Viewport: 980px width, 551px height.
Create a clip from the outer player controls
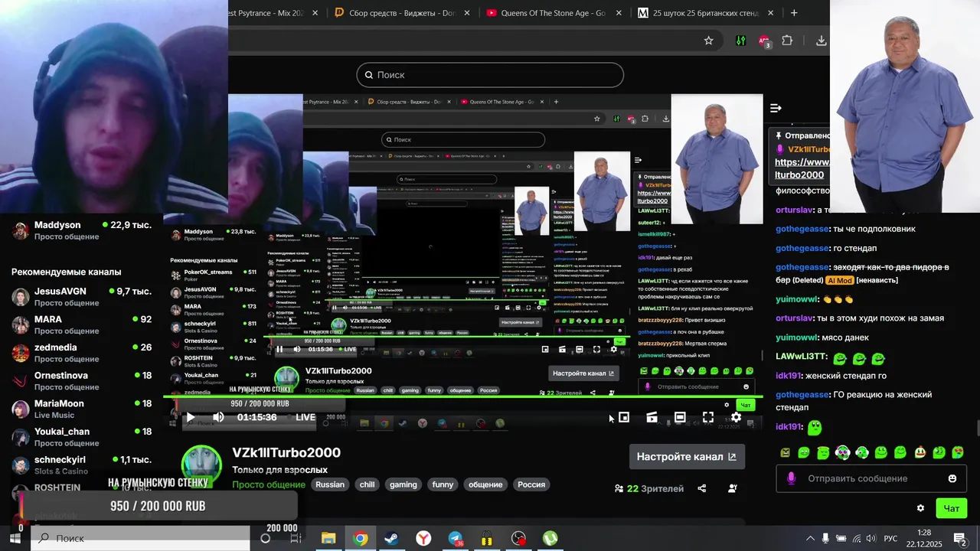coord(652,417)
